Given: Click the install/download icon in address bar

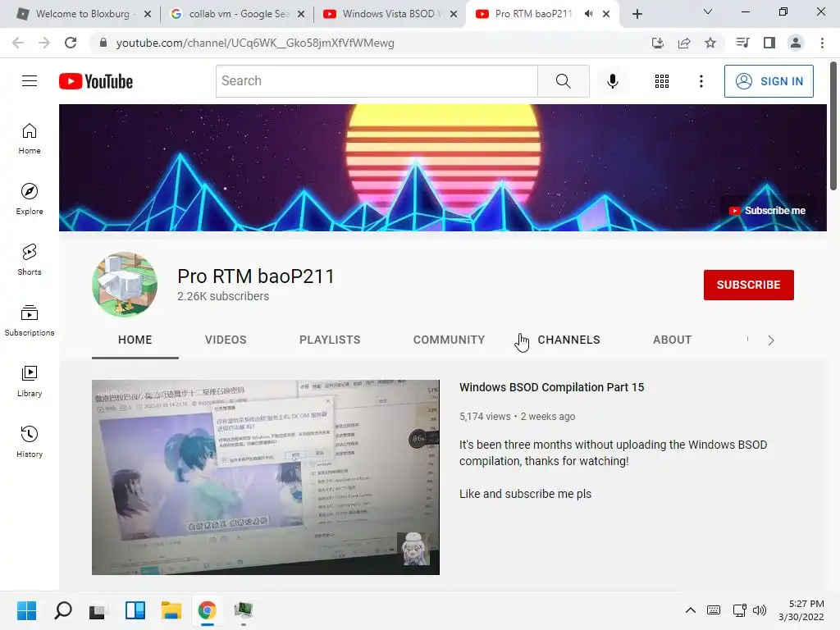Looking at the screenshot, I should coord(658,43).
